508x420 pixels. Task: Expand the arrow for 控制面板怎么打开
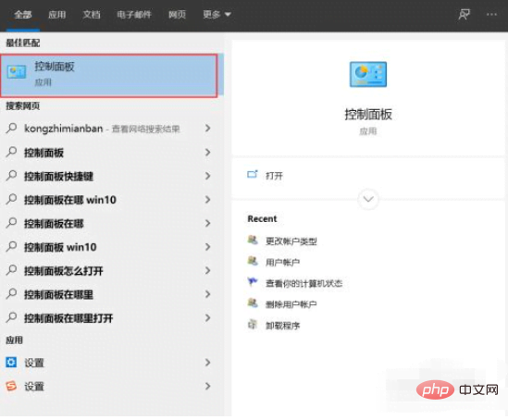point(207,270)
